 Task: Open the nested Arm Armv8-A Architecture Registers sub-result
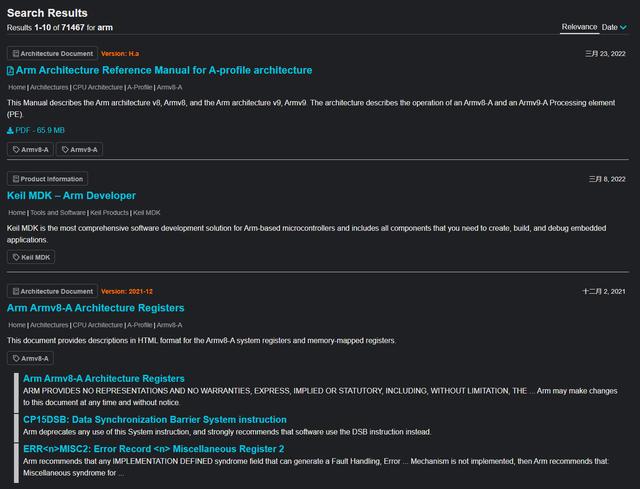[104, 378]
